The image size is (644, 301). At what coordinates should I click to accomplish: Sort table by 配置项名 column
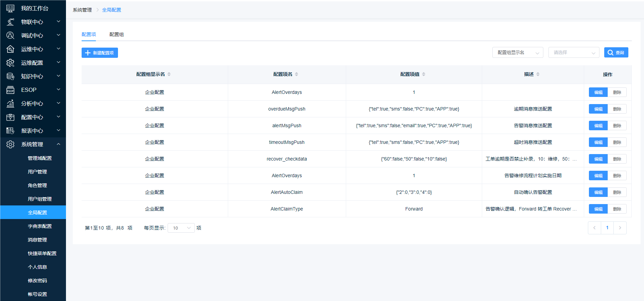pyautogui.click(x=296, y=74)
